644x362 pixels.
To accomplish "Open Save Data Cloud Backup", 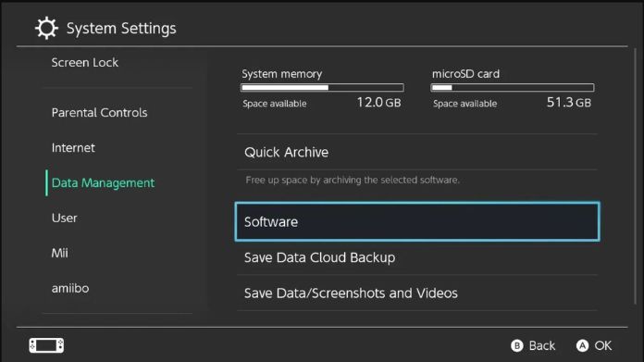I will [x=417, y=257].
